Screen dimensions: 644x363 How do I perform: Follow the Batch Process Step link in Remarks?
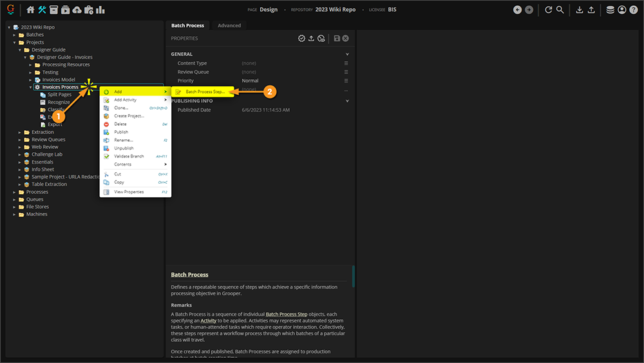pos(287,314)
